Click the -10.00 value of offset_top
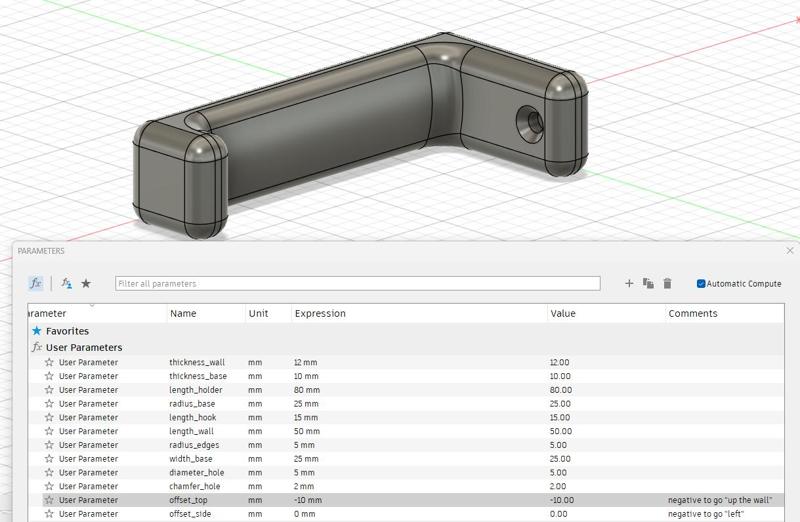 tap(561, 500)
